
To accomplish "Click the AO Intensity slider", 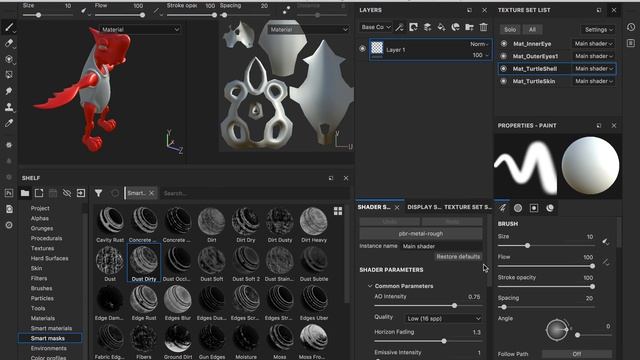I will click(x=428, y=306).
